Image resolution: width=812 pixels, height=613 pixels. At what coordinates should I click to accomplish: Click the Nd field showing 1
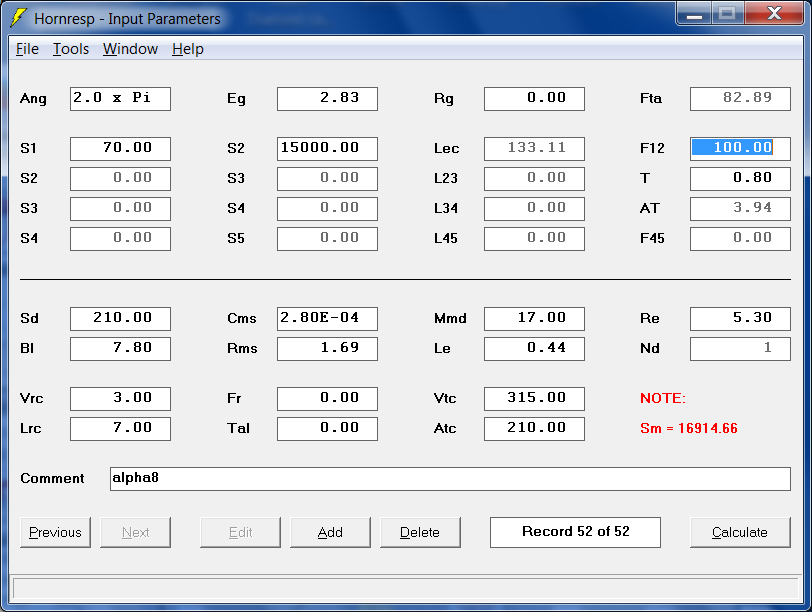coord(741,349)
